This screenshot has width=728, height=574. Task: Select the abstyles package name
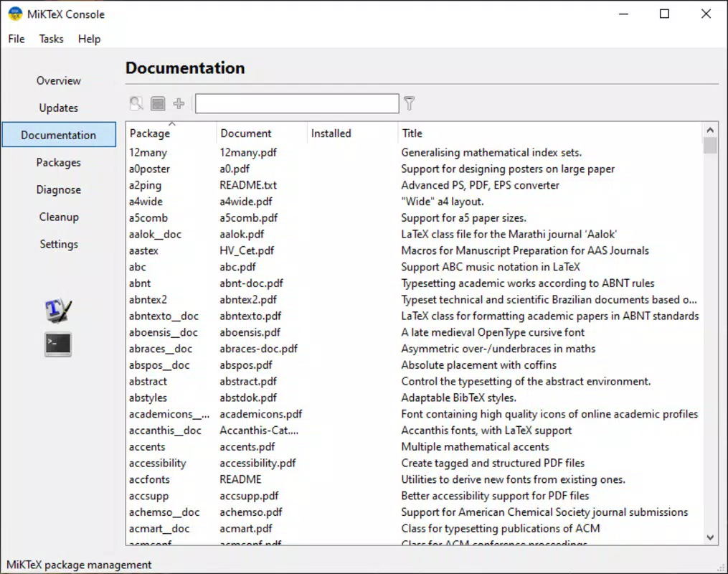pos(148,397)
